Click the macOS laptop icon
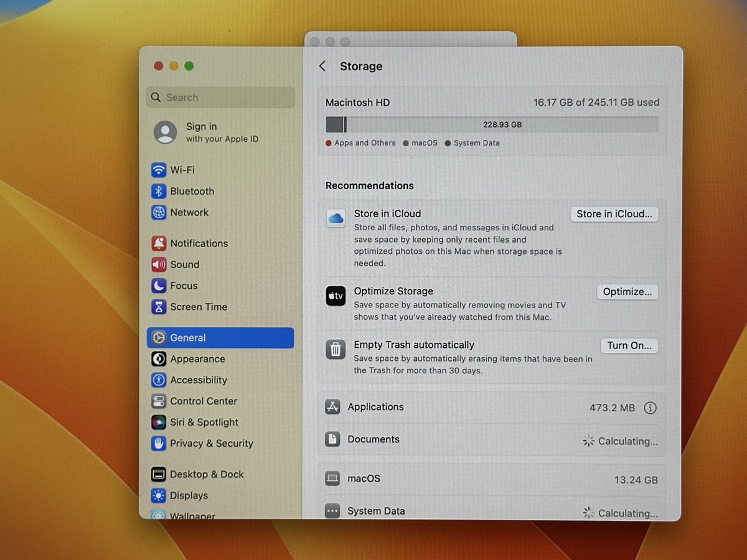The width and height of the screenshot is (747, 560). tap(332, 478)
